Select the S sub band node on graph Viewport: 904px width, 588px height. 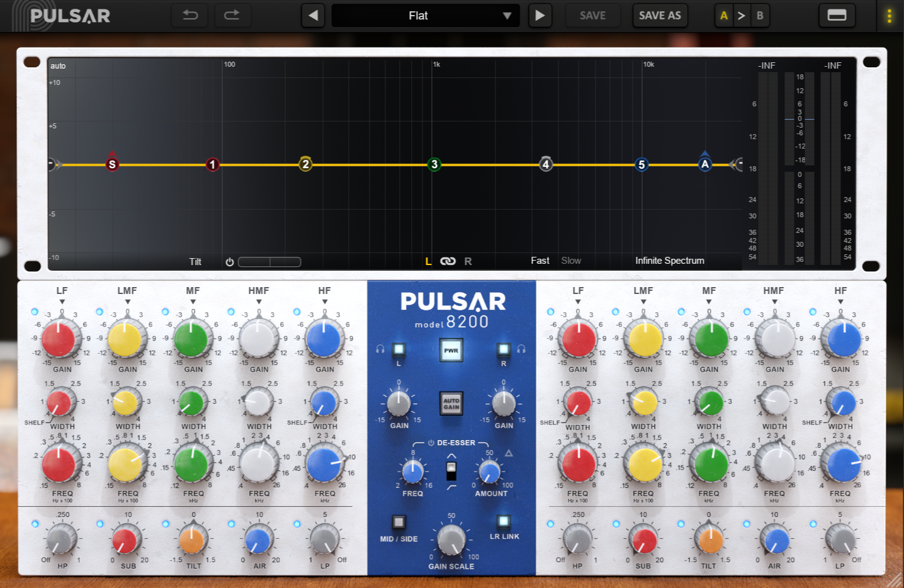click(112, 164)
